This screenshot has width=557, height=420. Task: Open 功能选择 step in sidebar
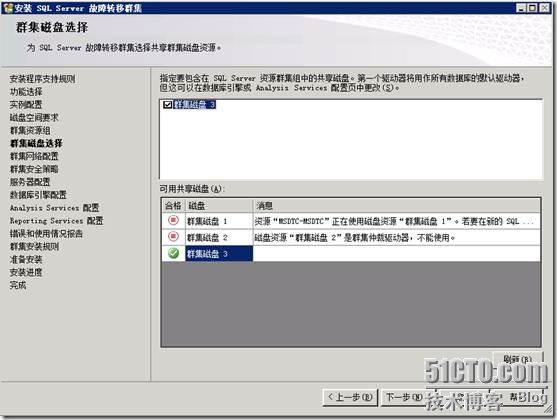[26, 92]
